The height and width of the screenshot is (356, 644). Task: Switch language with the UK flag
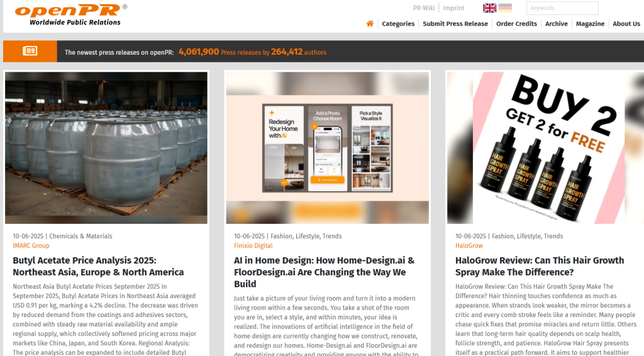click(x=489, y=8)
